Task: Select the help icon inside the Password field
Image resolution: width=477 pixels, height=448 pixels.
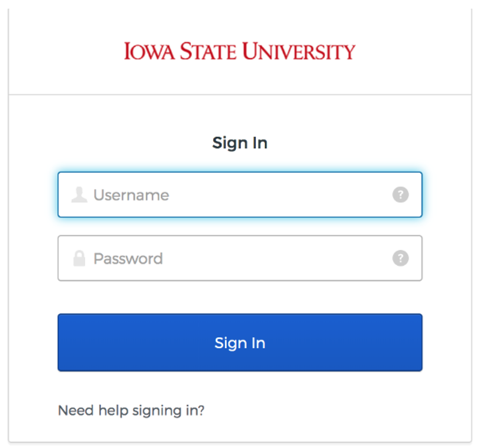Action: (400, 258)
